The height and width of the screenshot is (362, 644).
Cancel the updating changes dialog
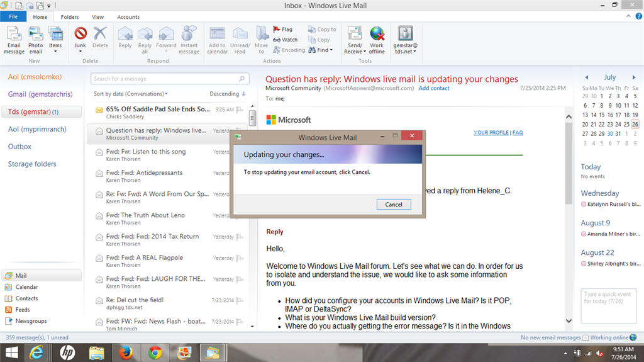394,205
